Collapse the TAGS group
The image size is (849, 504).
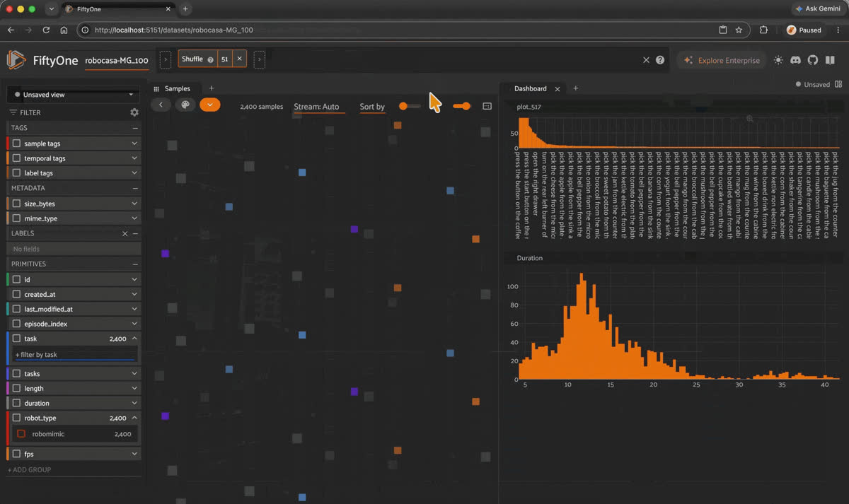135,128
